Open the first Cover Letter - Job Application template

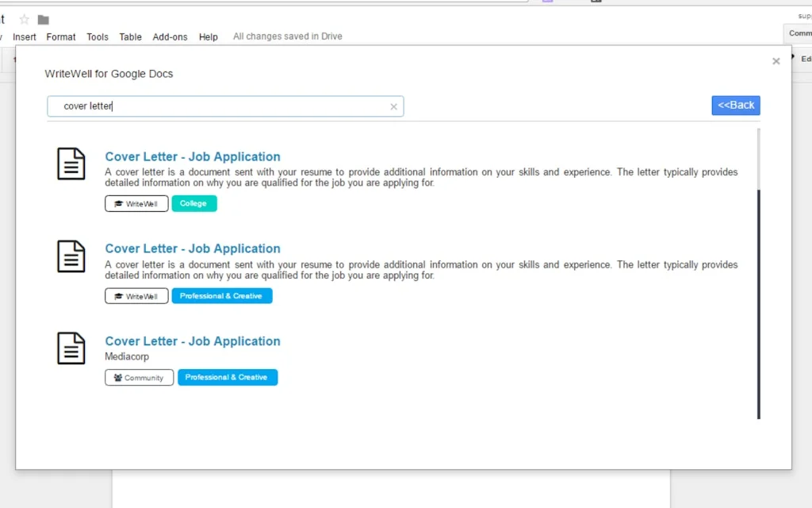pyautogui.click(x=192, y=156)
